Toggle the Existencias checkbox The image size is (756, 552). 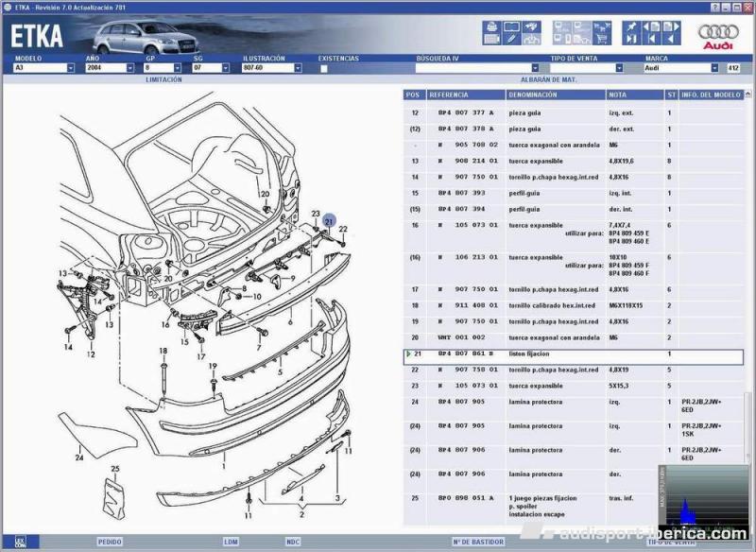click(x=324, y=68)
